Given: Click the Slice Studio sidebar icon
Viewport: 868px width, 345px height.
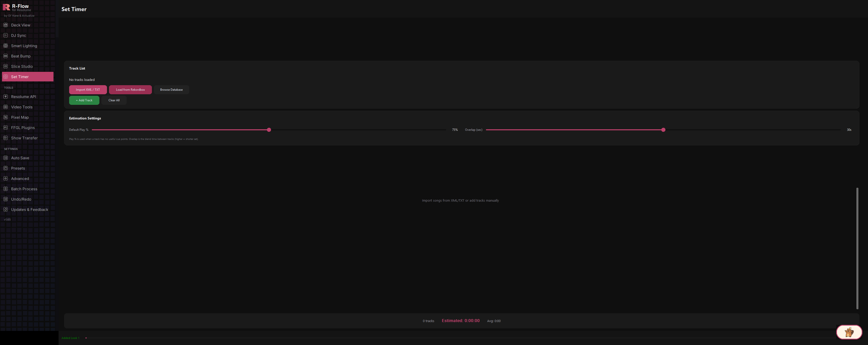Looking at the screenshot, I should [x=5, y=66].
